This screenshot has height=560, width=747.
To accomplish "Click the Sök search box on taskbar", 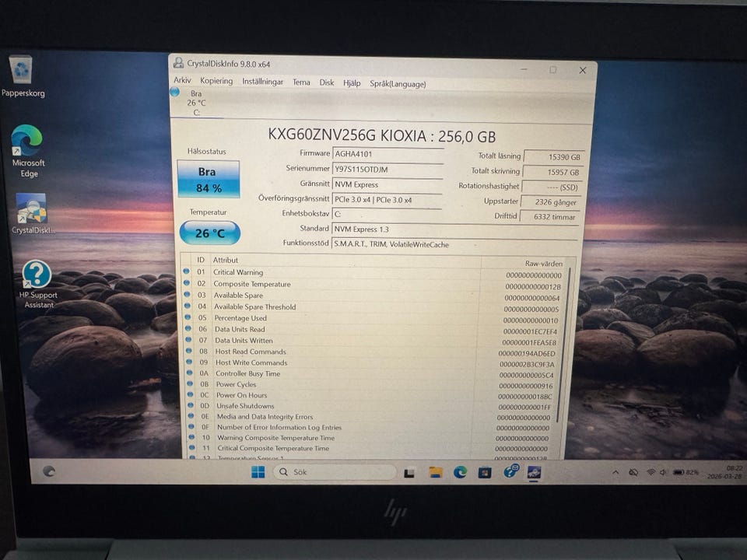I will [335, 472].
